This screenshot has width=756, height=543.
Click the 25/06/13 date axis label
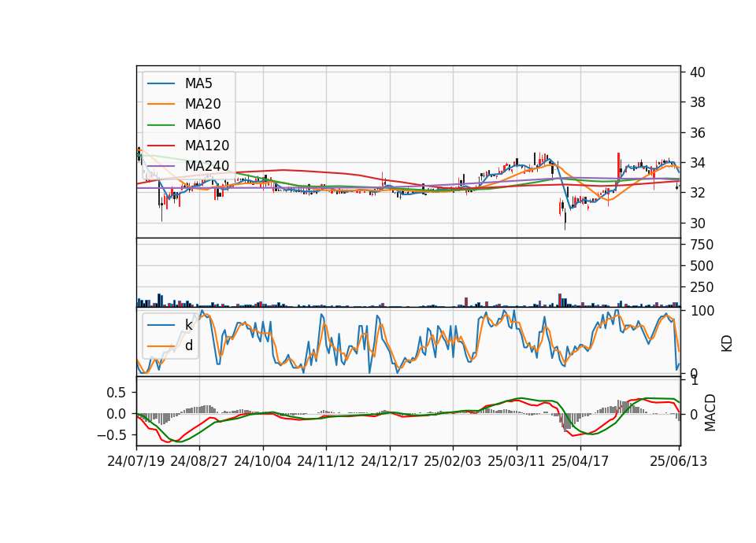(678, 461)
